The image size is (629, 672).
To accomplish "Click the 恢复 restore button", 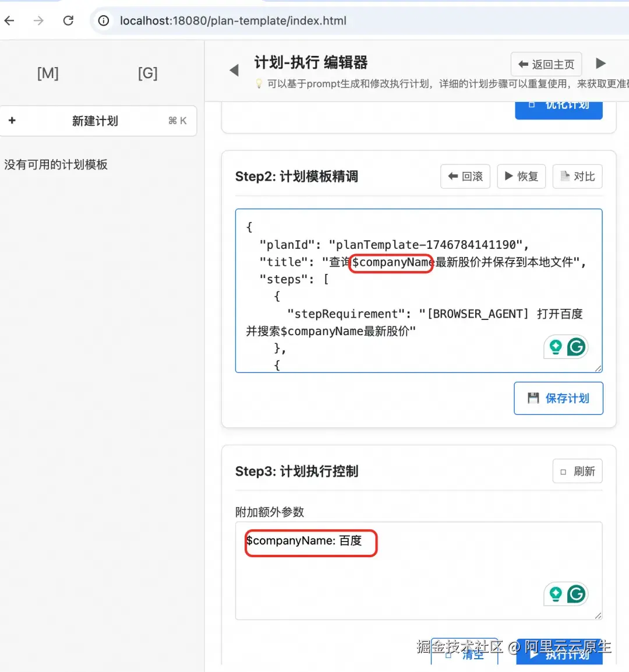I will point(521,176).
